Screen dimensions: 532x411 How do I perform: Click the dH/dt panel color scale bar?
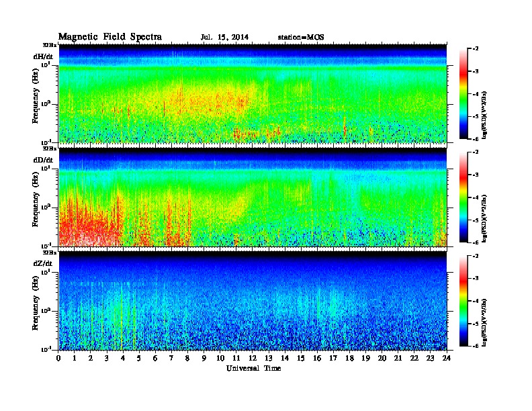463,93
